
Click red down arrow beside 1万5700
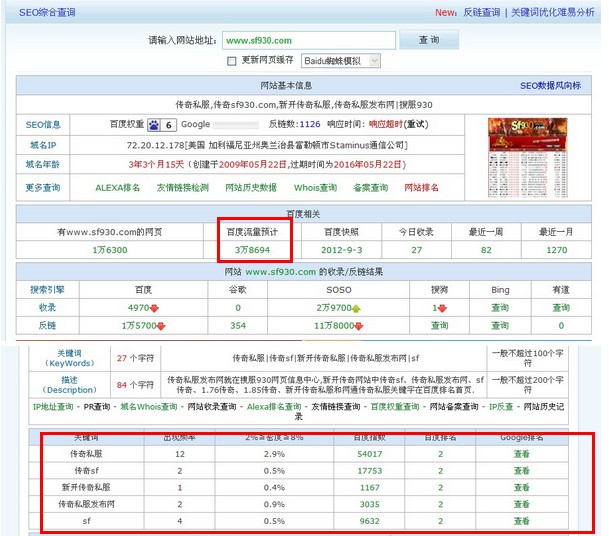161,326
